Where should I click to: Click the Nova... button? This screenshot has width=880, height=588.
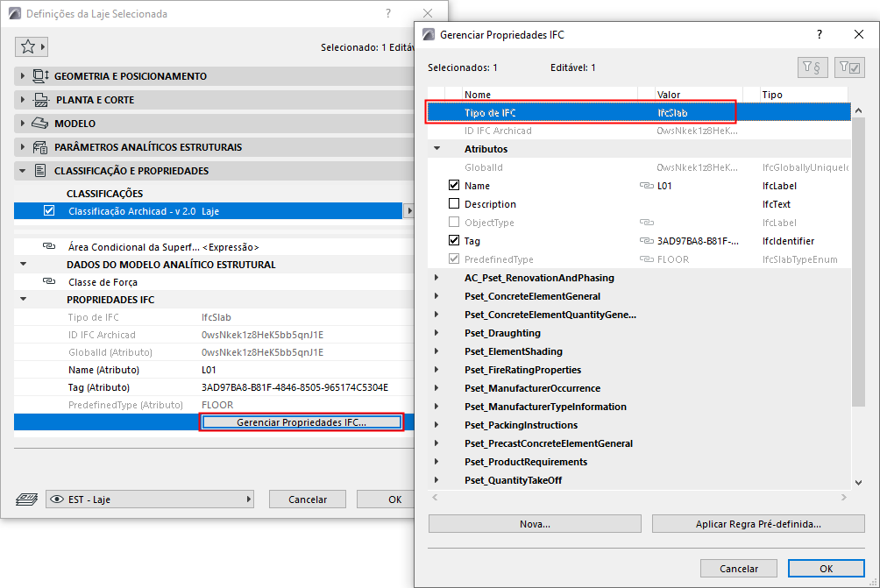(535, 524)
